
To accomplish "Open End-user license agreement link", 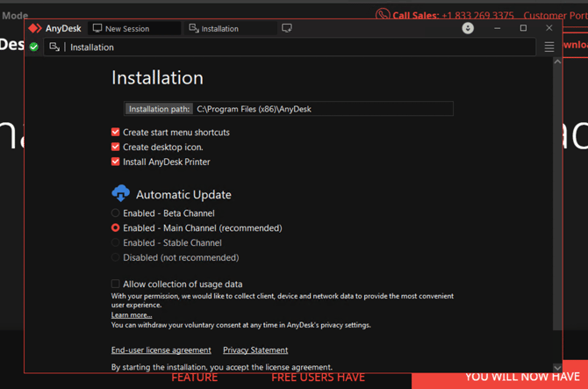I will 161,350.
